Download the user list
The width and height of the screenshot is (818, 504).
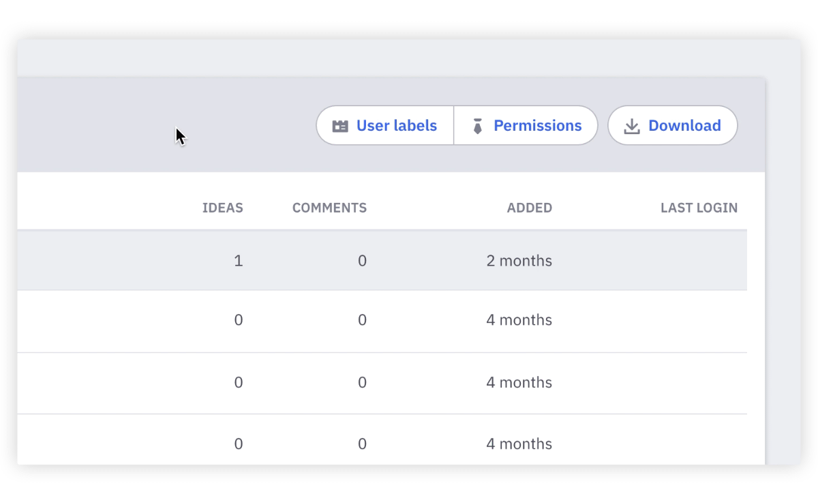click(673, 125)
